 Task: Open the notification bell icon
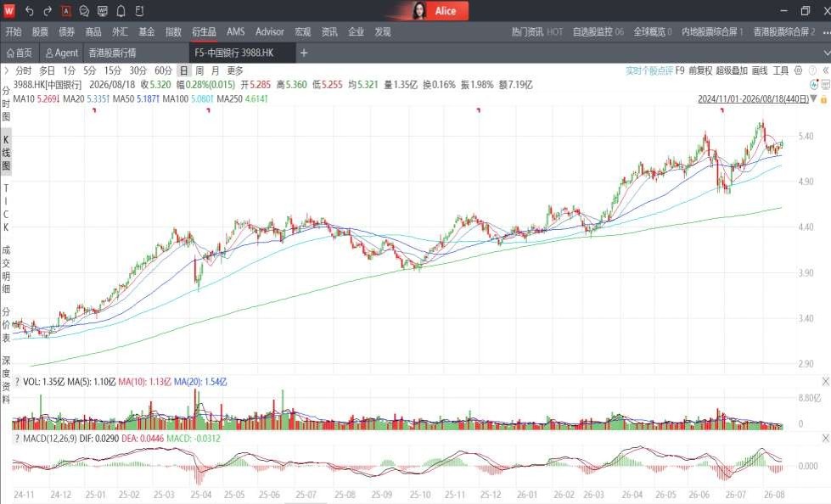point(121,10)
